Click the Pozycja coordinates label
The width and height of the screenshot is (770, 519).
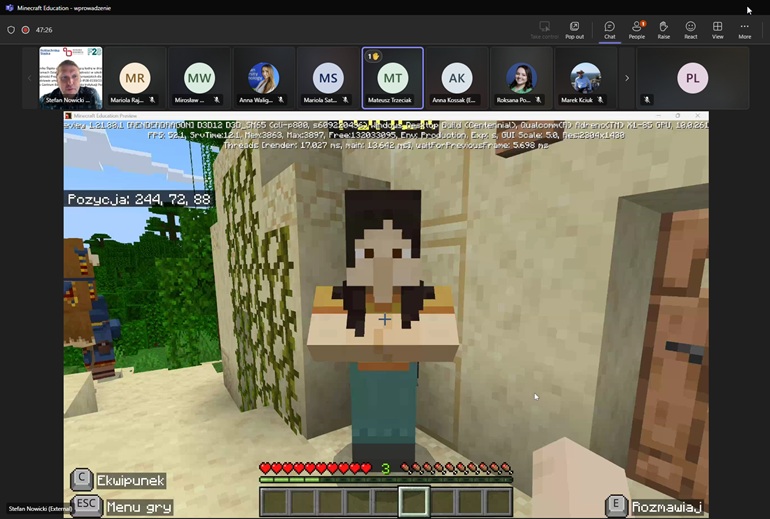point(138,199)
